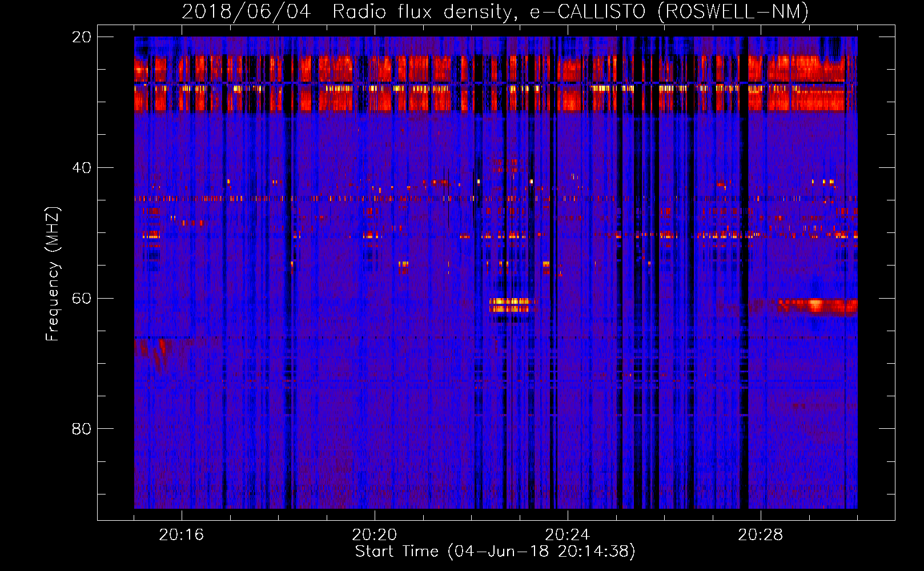Viewport: 924px width, 571px height.
Task: Click the plot title 'Radio flux density, e-CALLISTO (ROSWELL-NM)'
Action: coord(571,11)
